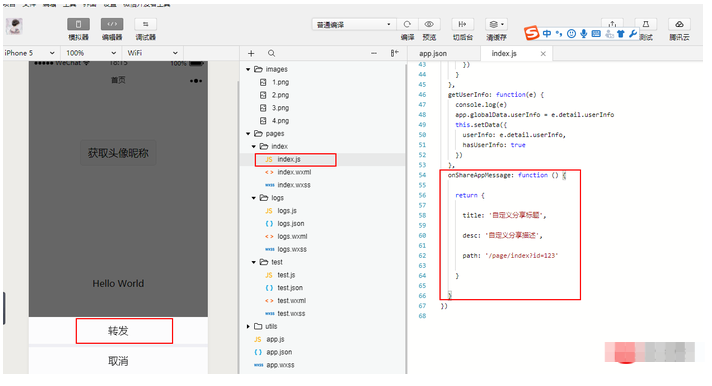Click the file search magnifier icon
The width and height of the screenshot is (712, 386).
click(271, 54)
